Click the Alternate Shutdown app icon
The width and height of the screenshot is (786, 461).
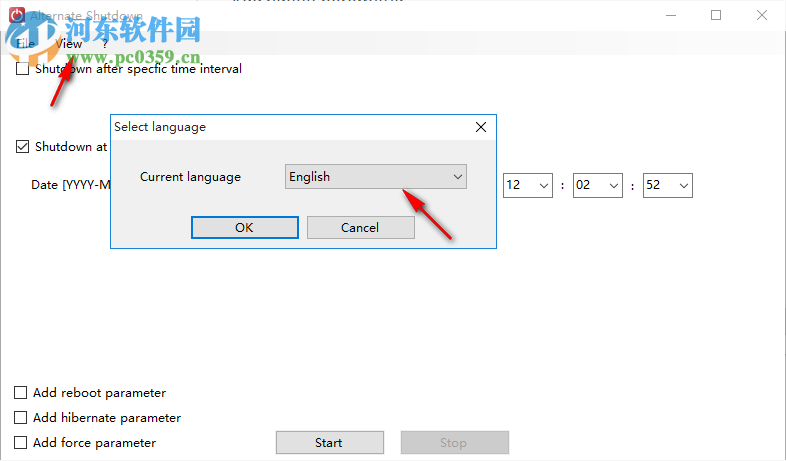[x=17, y=15]
